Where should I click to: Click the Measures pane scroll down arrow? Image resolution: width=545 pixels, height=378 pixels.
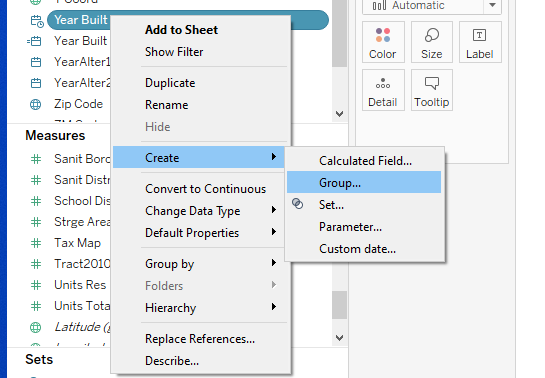pos(340,338)
